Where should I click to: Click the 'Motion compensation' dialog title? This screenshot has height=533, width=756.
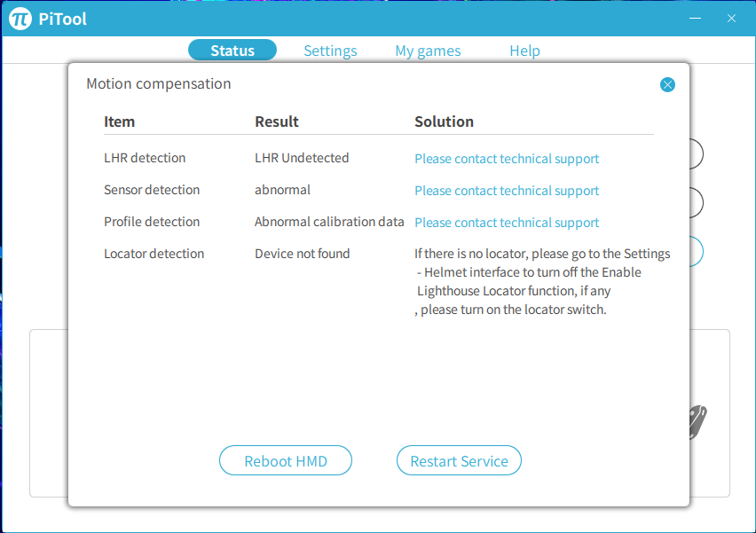(x=159, y=84)
